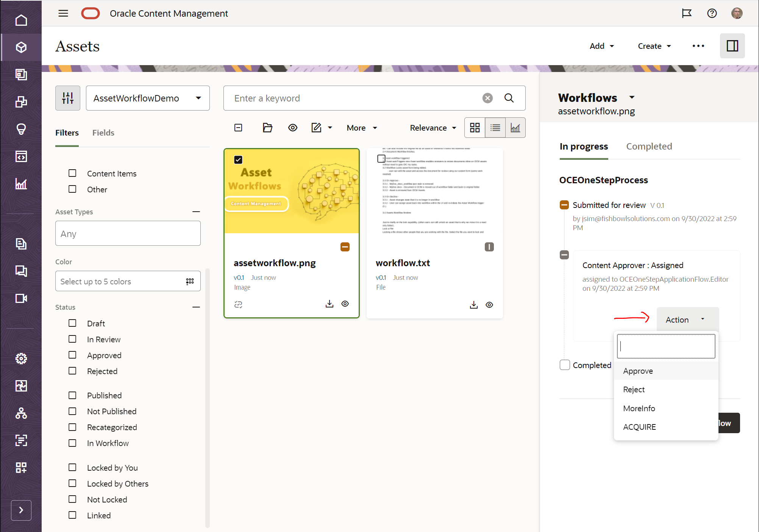Check the Content Items filter
This screenshot has height=532, width=759.
72,173
